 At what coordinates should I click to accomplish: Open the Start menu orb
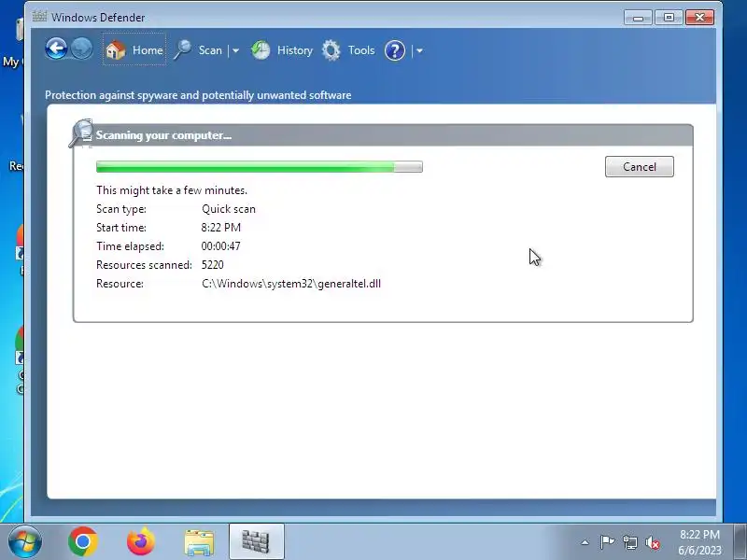[25, 542]
